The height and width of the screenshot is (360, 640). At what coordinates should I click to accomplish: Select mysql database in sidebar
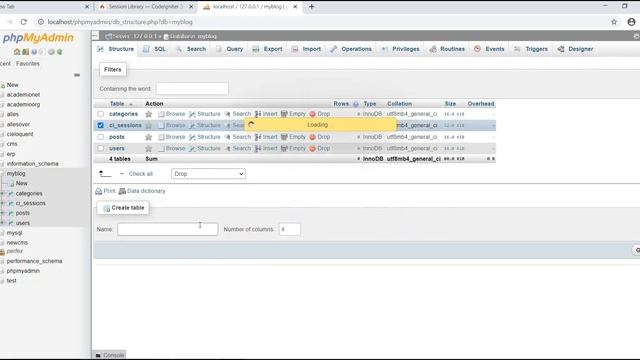click(x=14, y=233)
